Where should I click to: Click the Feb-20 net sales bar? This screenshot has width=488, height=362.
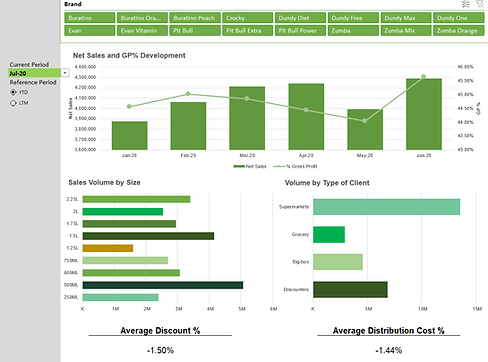188,126
